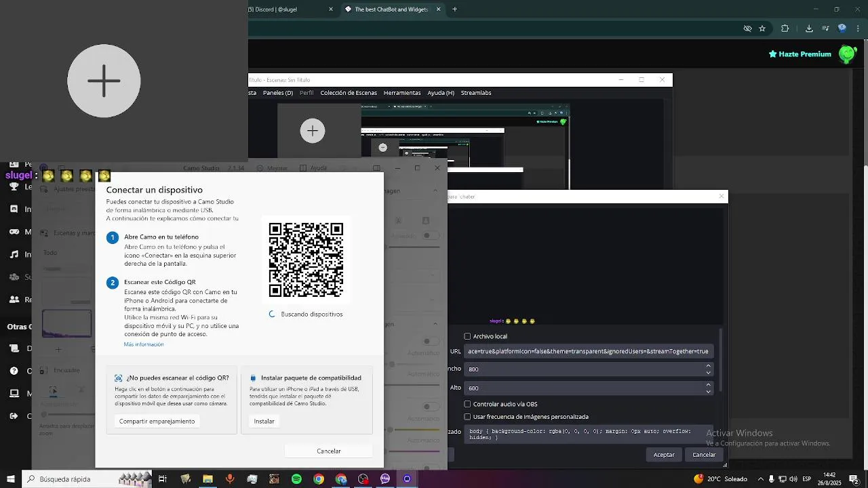The image size is (868, 488).
Task: Click the eye-slash icon in address bar
Action: [x=747, y=28]
